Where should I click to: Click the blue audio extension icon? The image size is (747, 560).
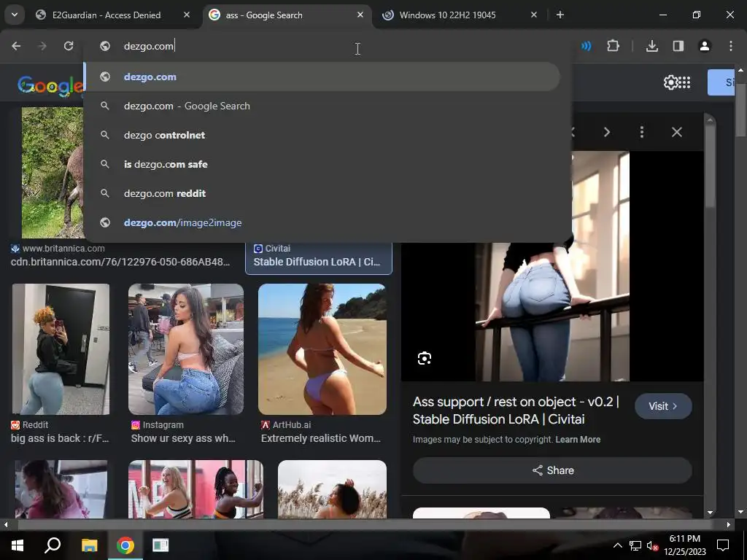click(586, 46)
